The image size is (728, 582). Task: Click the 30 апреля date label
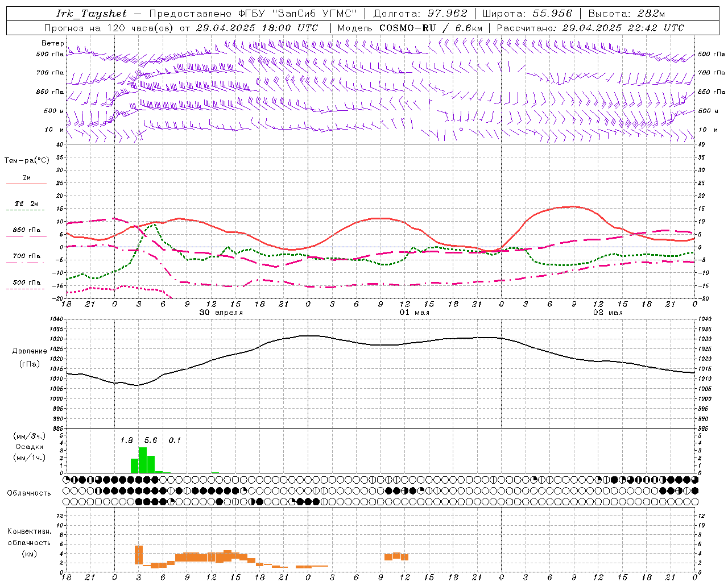pyautogui.click(x=221, y=313)
